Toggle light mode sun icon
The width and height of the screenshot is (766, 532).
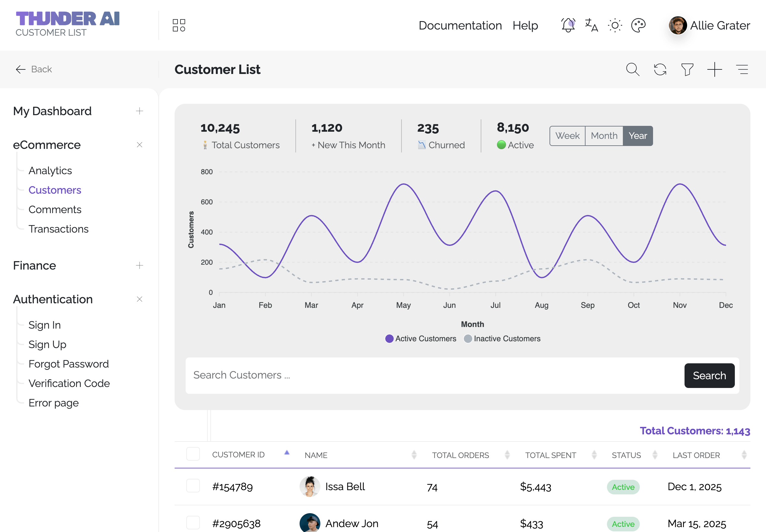click(x=615, y=25)
